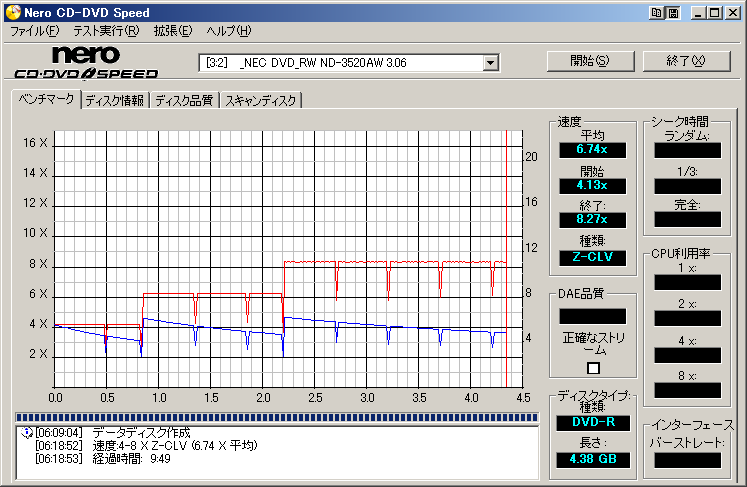Open the ヘルプ(H) menu
747x487 pixels.
click(x=228, y=32)
